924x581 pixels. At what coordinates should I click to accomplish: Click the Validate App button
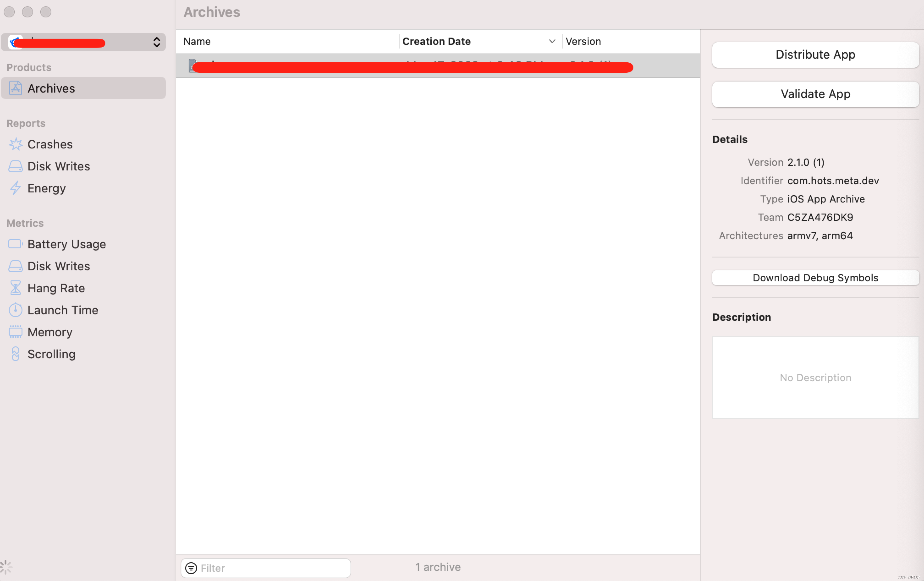click(x=815, y=94)
